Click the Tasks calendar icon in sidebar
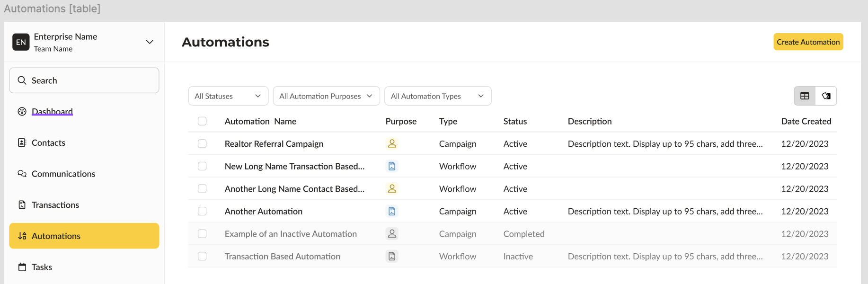 (22, 267)
